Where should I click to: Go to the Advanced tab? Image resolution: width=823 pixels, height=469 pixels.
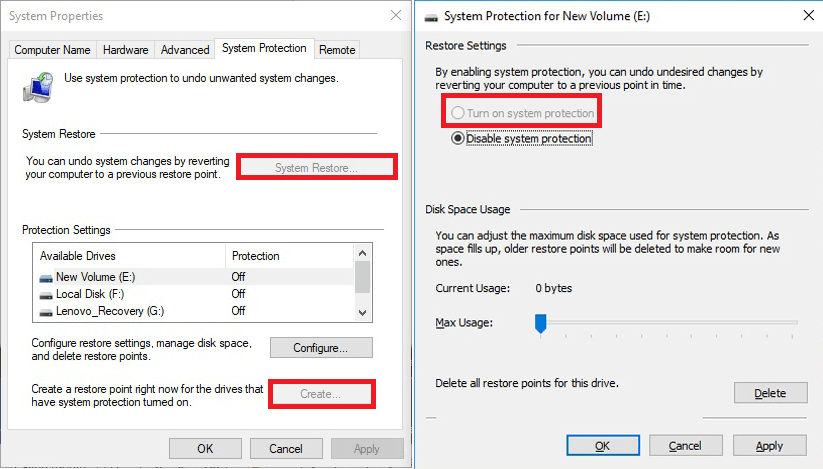tap(185, 50)
